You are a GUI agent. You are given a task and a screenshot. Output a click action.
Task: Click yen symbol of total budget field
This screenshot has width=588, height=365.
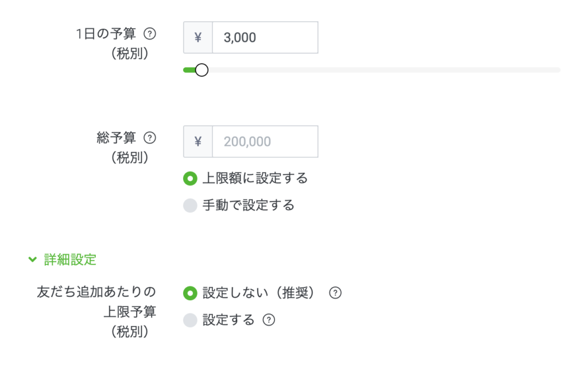pyautogui.click(x=198, y=142)
